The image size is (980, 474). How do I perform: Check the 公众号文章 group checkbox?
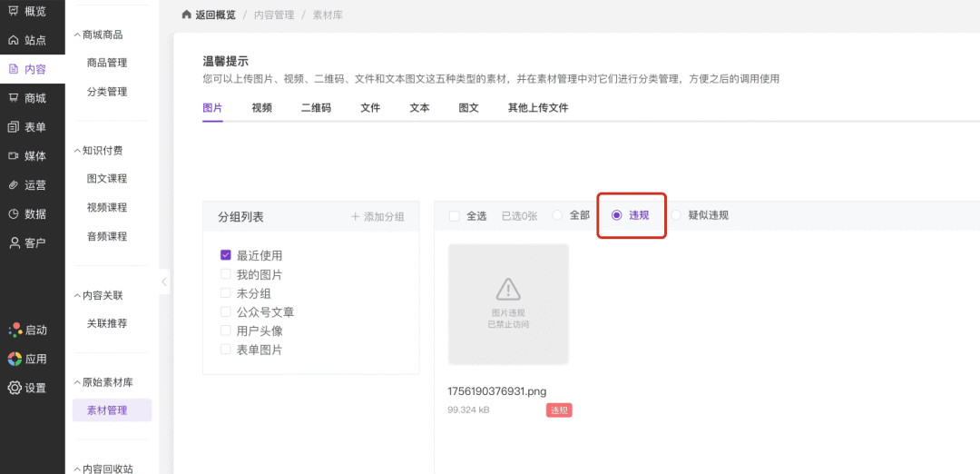point(226,311)
